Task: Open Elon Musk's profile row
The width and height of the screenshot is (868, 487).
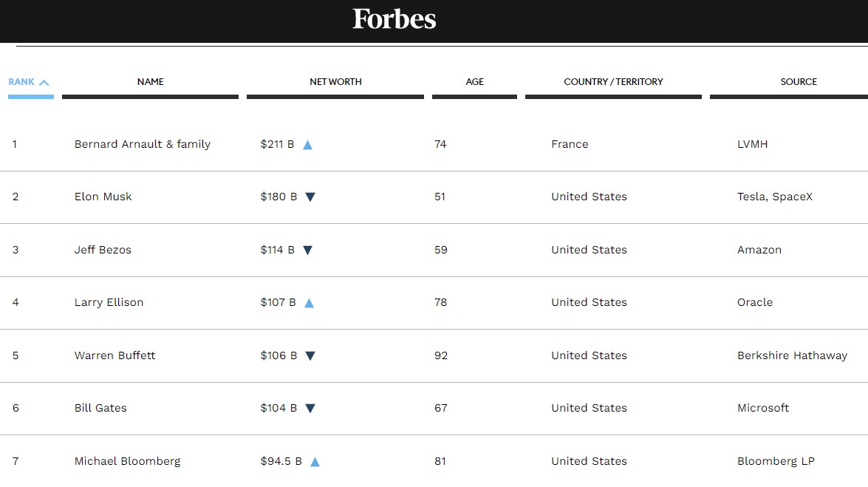Action: tap(103, 197)
